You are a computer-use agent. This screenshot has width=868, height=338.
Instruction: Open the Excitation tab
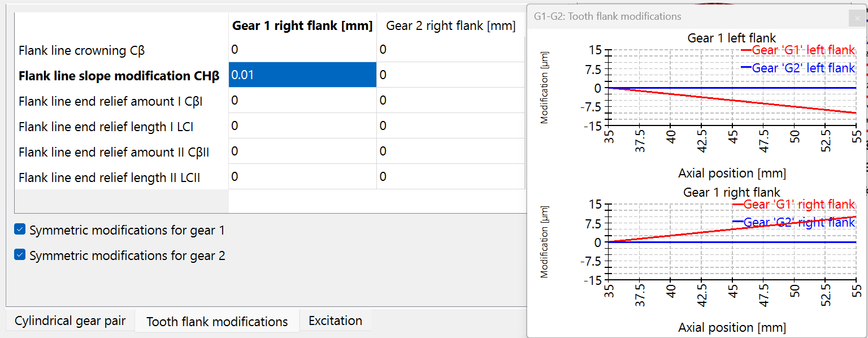tap(336, 320)
